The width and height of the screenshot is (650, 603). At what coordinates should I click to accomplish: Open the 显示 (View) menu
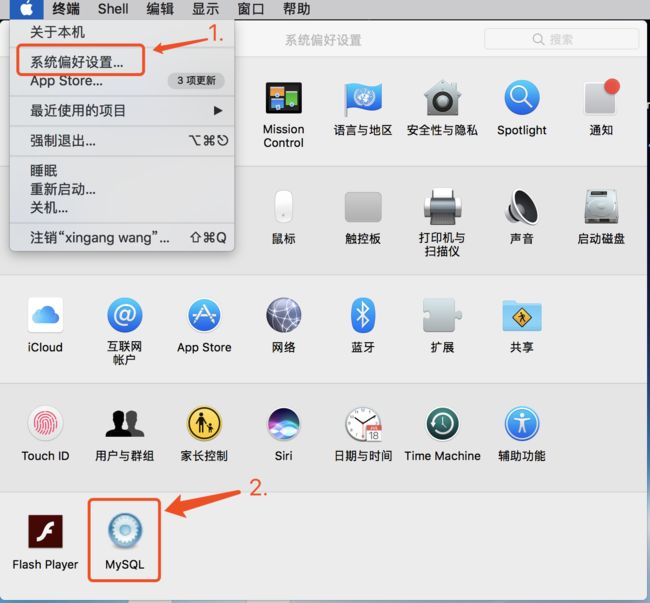tap(206, 9)
